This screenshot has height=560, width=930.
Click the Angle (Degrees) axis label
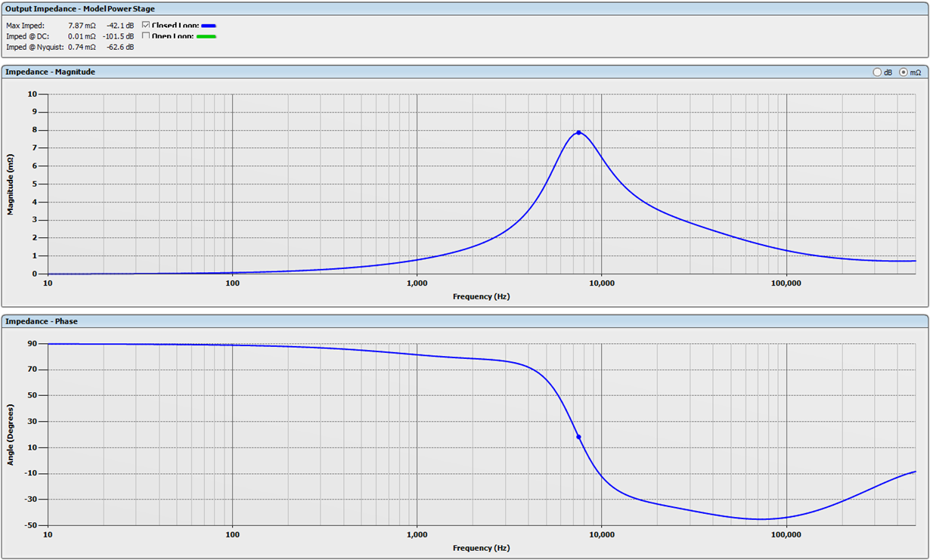(11, 434)
